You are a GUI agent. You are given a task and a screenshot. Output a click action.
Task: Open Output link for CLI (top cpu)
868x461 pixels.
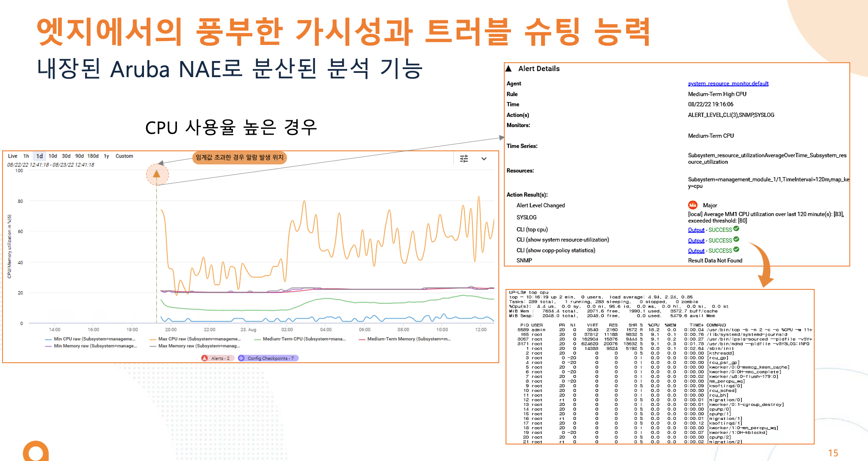(696, 230)
